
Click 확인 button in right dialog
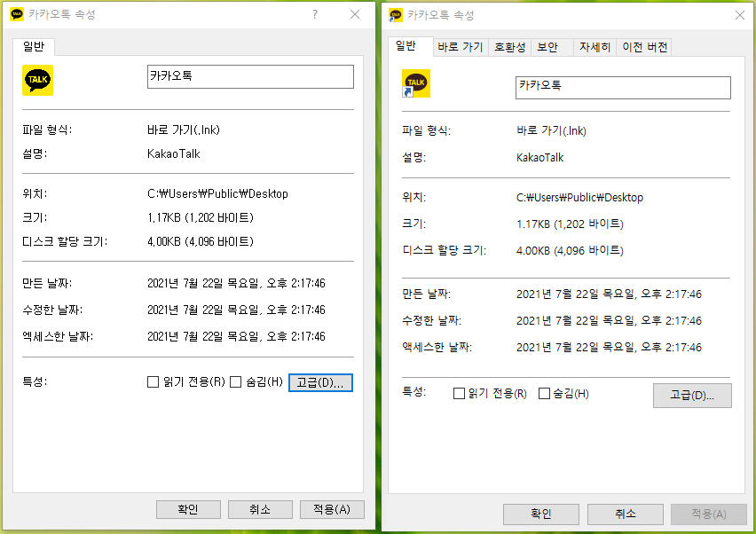tap(541, 514)
